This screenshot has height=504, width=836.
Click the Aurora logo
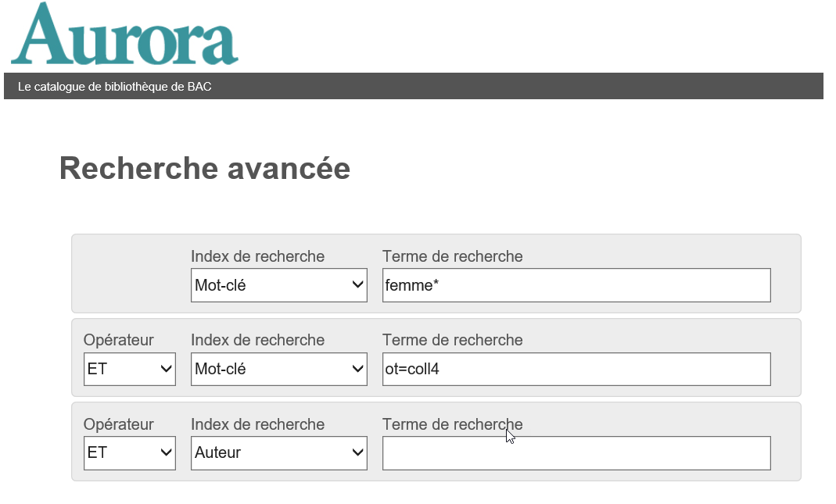tap(124, 35)
